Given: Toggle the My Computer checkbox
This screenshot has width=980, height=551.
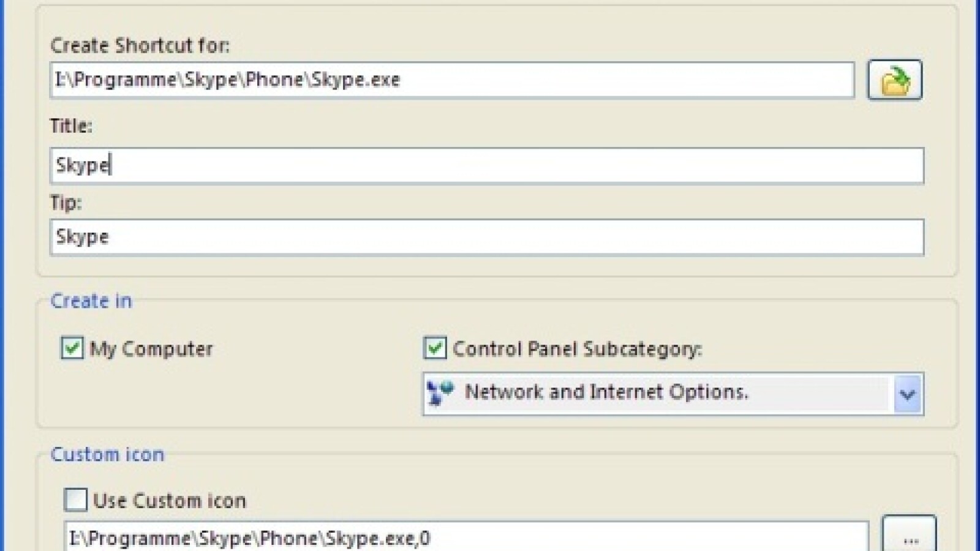Looking at the screenshot, I should 72,348.
